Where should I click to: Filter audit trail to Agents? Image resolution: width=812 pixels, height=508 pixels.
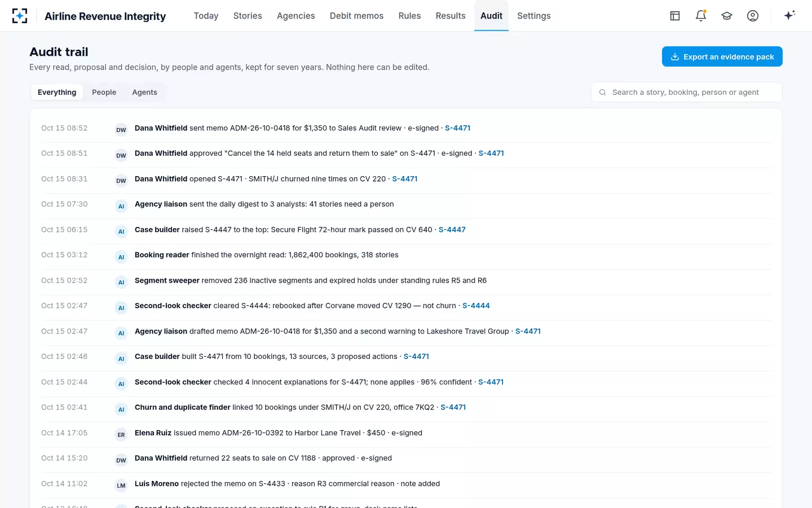145,92
